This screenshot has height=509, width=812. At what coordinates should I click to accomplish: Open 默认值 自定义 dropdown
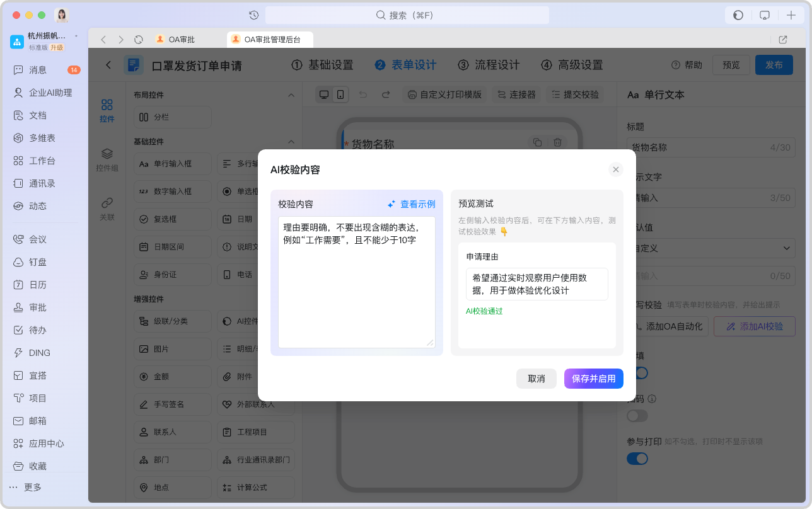pyautogui.click(x=710, y=248)
